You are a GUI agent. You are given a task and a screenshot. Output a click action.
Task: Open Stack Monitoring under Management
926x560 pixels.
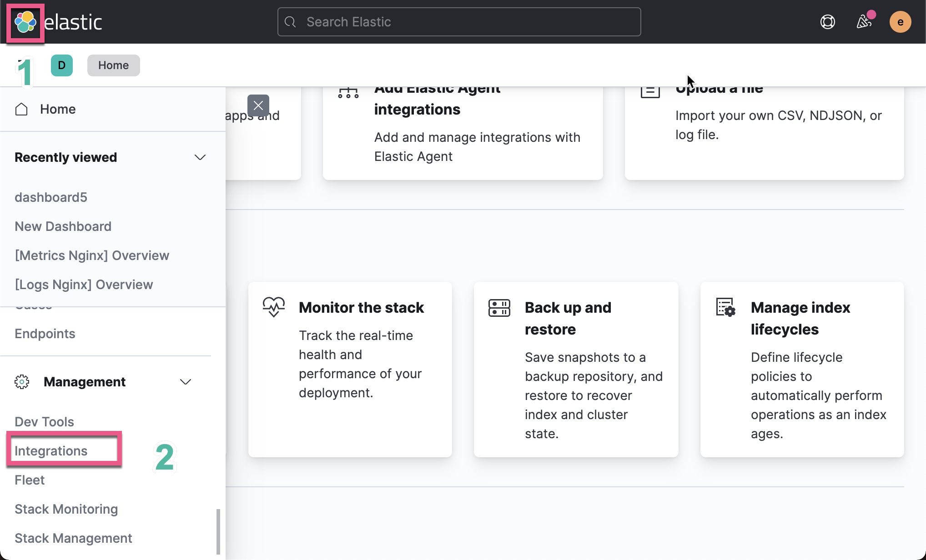coord(66,509)
